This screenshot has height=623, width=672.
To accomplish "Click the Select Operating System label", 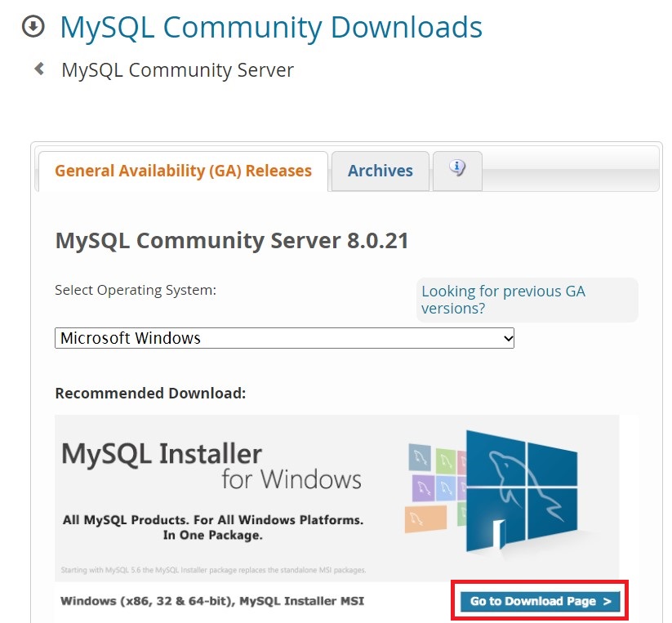I will pos(136,290).
